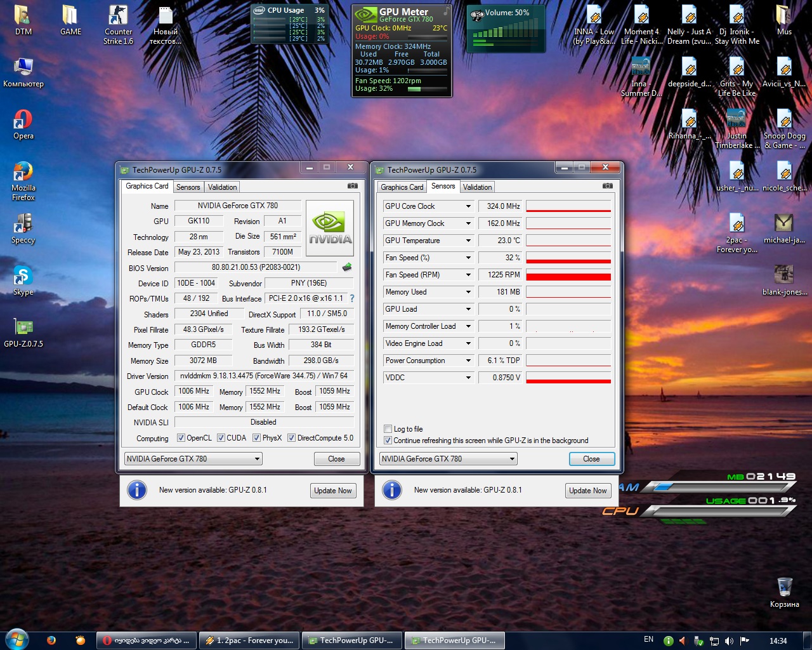Open the Fan Speed (RPM) sensor dropdown
This screenshot has height=650, width=812.
coord(468,275)
